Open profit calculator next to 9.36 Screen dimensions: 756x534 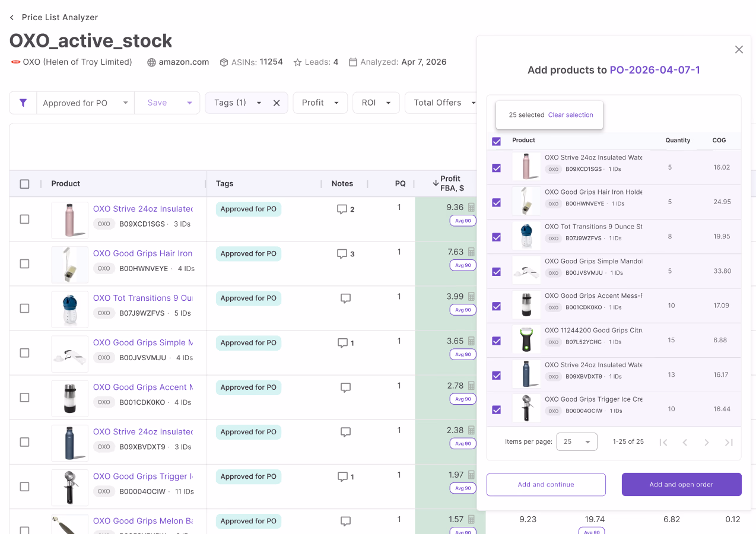coord(471,207)
